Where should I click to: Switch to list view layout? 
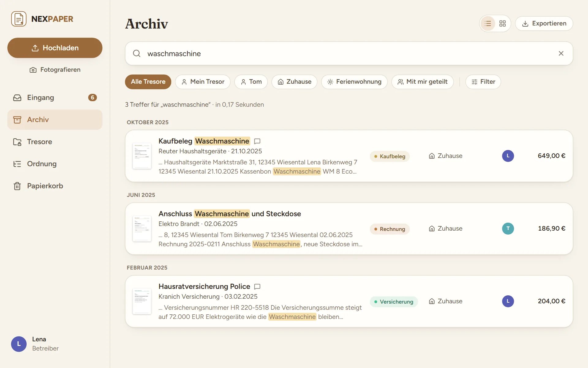click(488, 23)
